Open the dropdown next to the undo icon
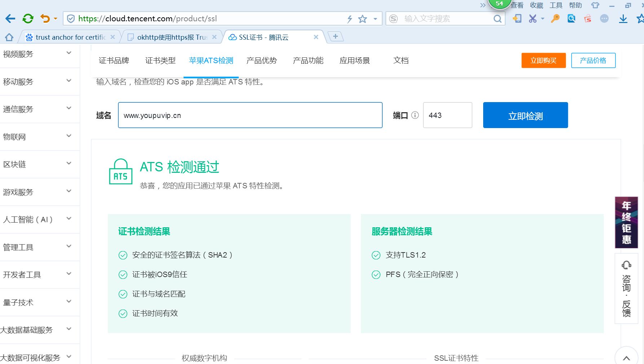Screen dimensions: 644x364 pos(56,19)
